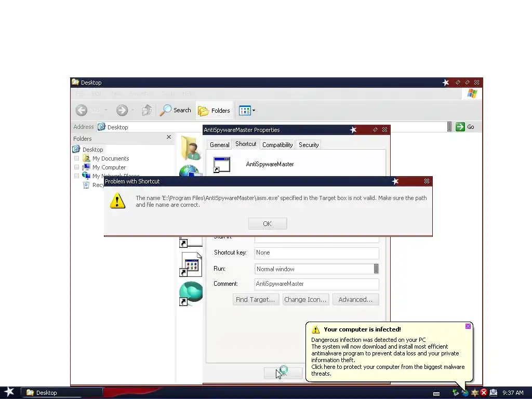This screenshot has height=399, width=532.
Task: Click the Search toolbar button
Action: click(175, 110)
